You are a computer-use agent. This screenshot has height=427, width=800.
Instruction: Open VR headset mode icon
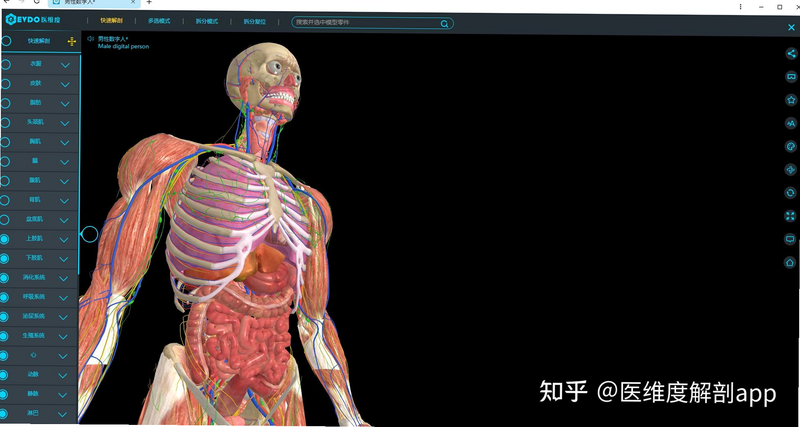pyautogui.click(x=791, y=77)
